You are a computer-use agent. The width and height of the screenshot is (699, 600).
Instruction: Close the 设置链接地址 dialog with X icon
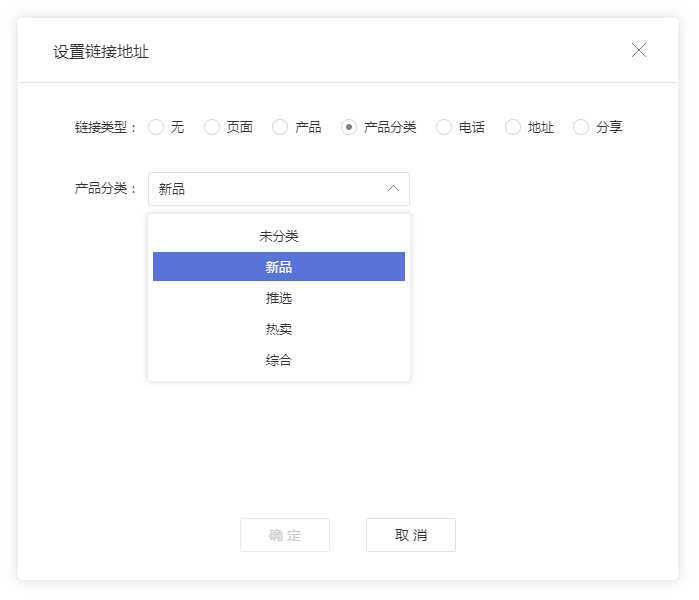tap(639, 50)
